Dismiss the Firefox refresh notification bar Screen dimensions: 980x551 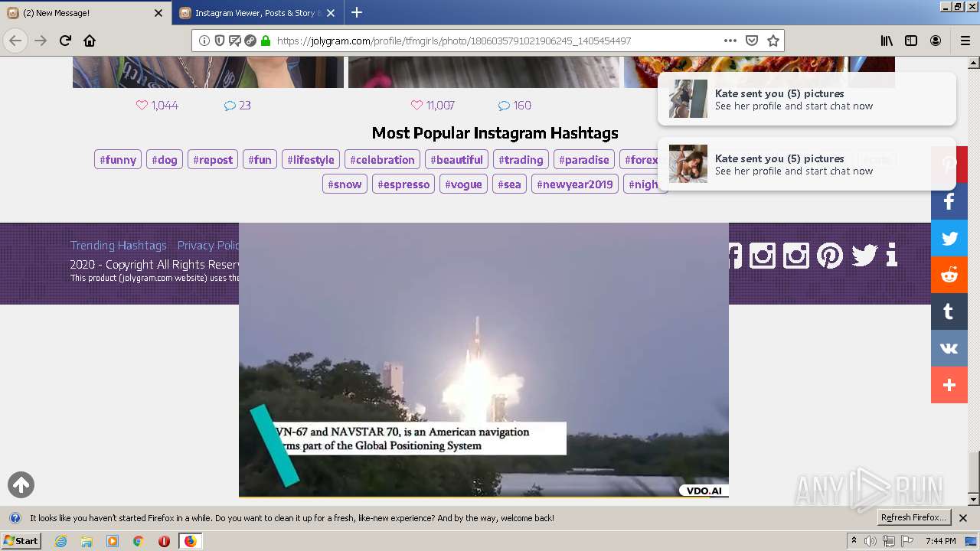click(963, 518)
